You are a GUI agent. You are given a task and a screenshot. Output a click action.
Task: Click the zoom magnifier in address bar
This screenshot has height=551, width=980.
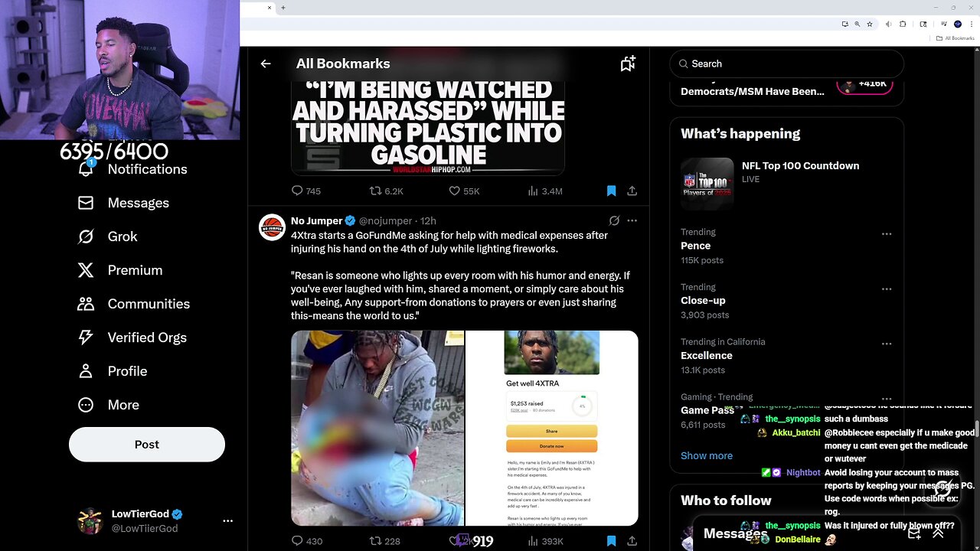(857, 24)
